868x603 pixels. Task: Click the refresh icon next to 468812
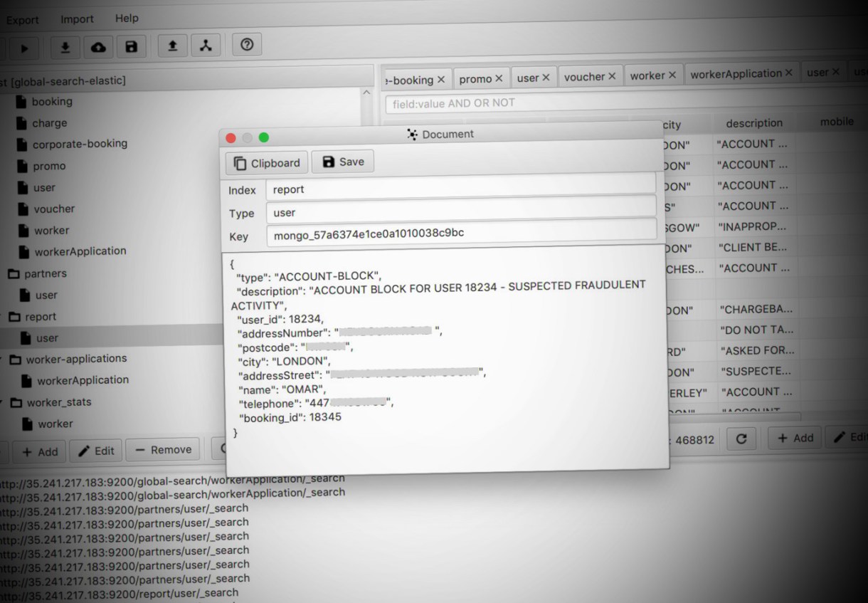tap(741, 439)
